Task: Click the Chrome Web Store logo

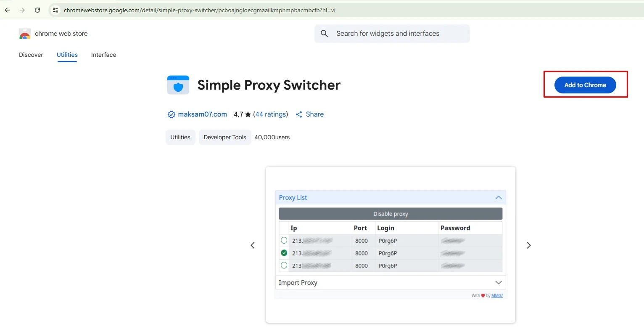Action: point(25,34)
